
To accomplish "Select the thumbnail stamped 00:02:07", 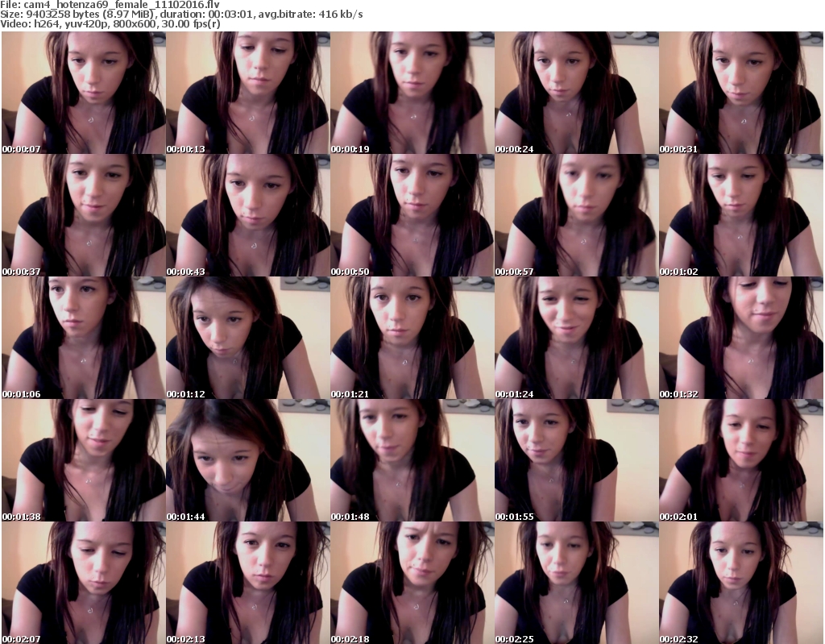I will coord(84,583).
